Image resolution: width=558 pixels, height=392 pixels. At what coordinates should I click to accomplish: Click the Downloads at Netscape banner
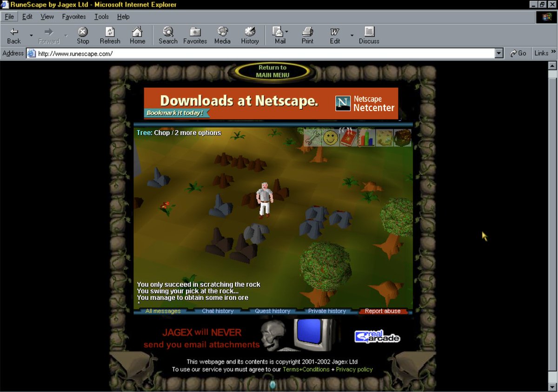point(271,104)
